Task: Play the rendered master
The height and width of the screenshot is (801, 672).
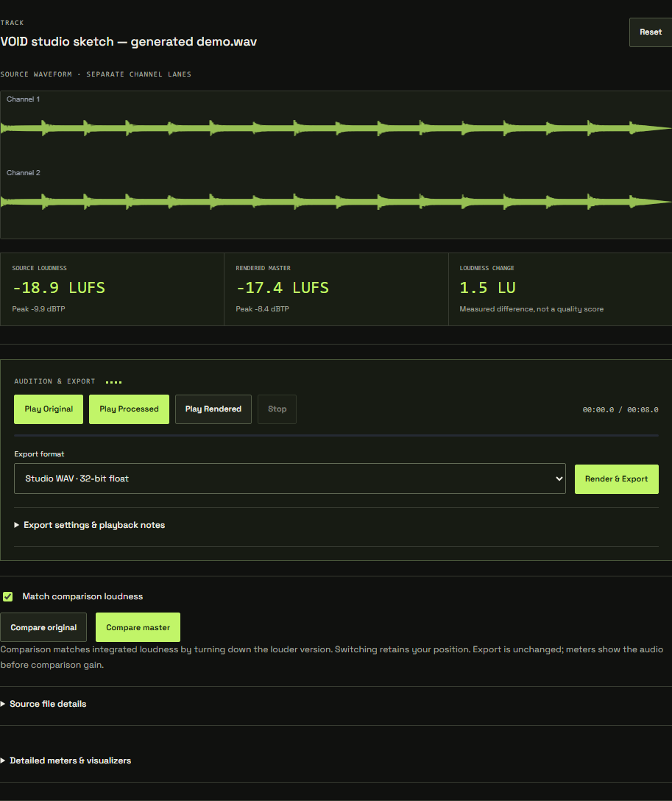Action: pos(213,409)
